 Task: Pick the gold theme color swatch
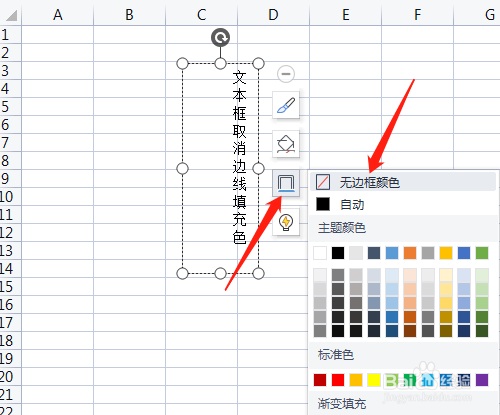pos(446,253)
